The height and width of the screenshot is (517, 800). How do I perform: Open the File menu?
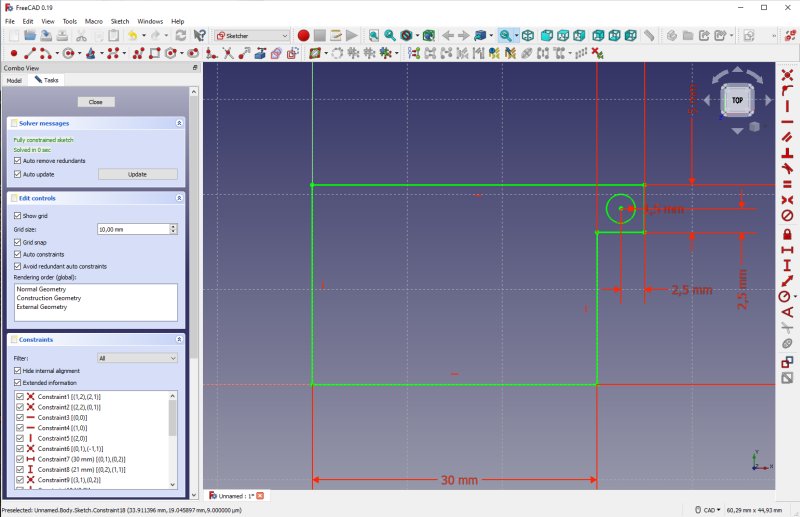click(10, 21)
